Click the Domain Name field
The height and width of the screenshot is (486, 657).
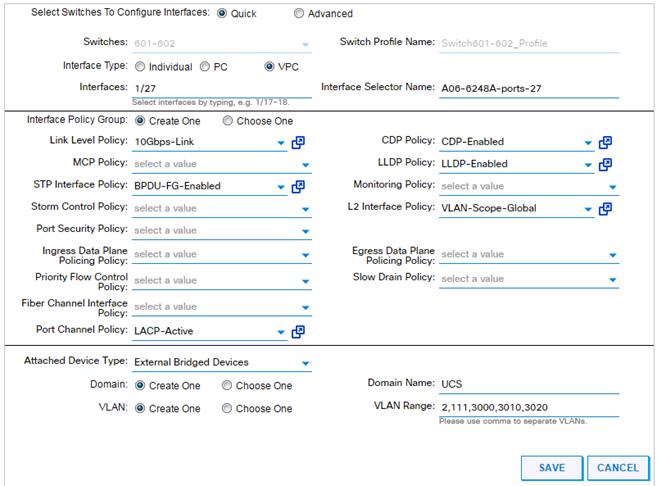click(x=529, y=384)
